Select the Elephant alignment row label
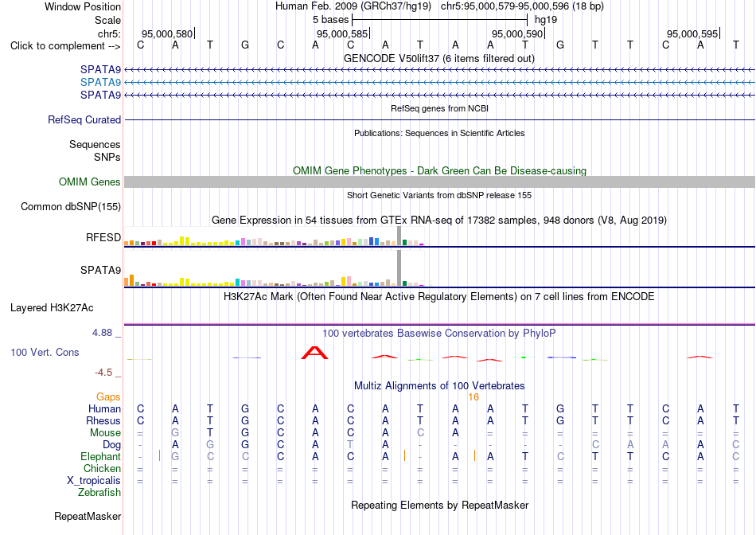The width and height of the screenshot is (756, 535). 100,456
